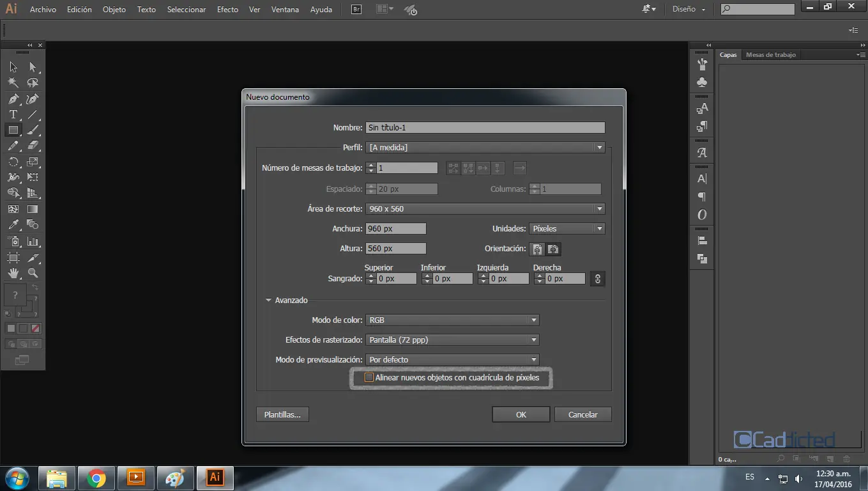
Task: Select the Hand tool
Action: point(13,273)
